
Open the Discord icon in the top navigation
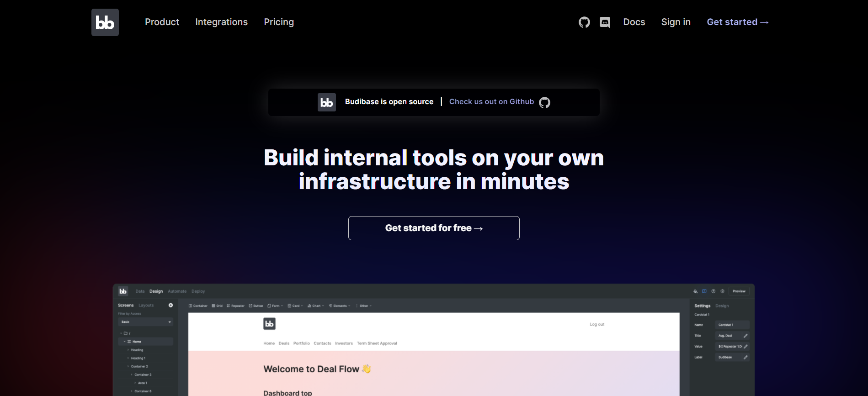[605, 22]
